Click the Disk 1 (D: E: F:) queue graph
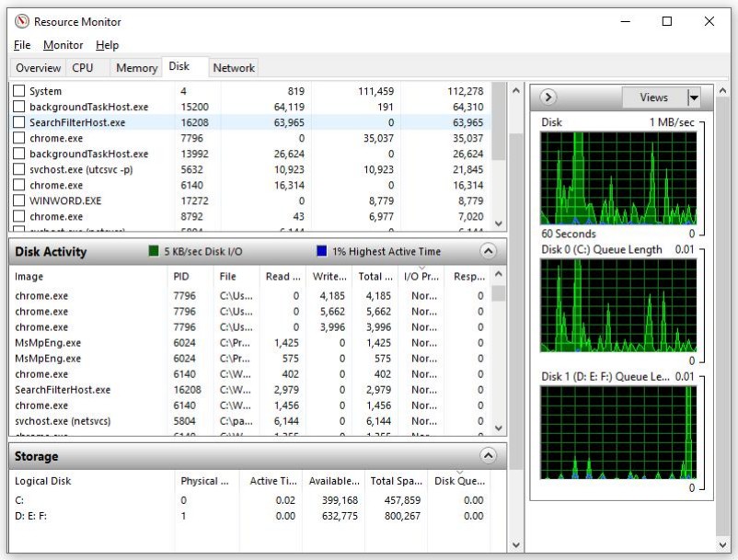738x560 pixels. pyautogui.click(x=618, y=432)
